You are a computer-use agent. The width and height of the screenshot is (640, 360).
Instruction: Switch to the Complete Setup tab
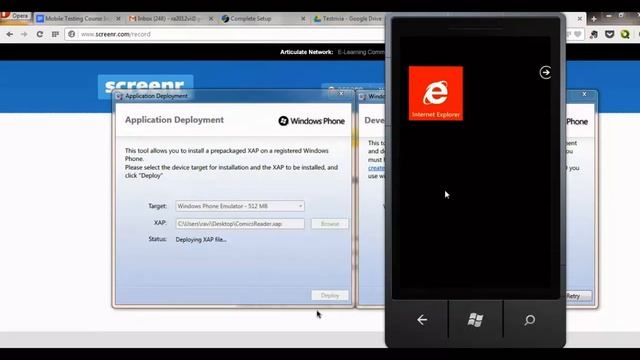click(250, 19)
